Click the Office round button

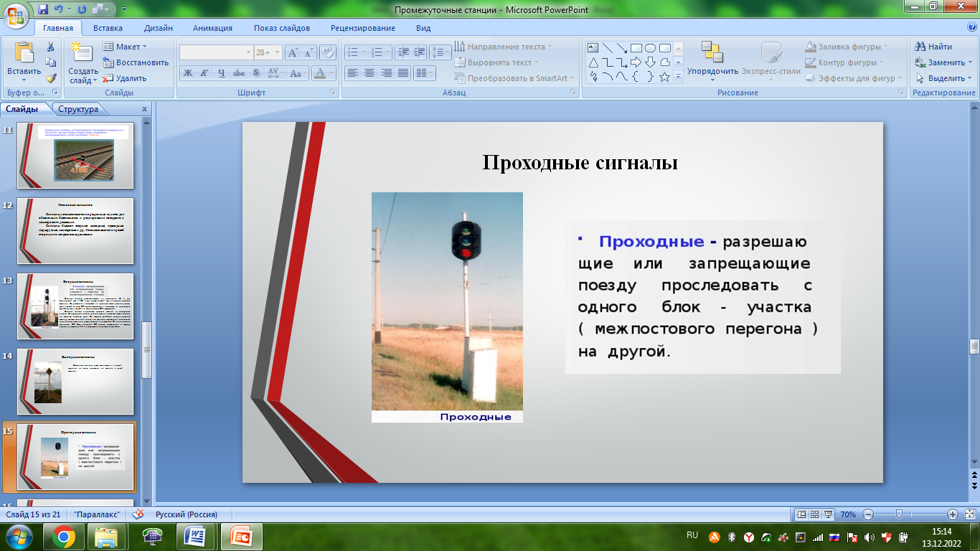click(x=17, y=14)
